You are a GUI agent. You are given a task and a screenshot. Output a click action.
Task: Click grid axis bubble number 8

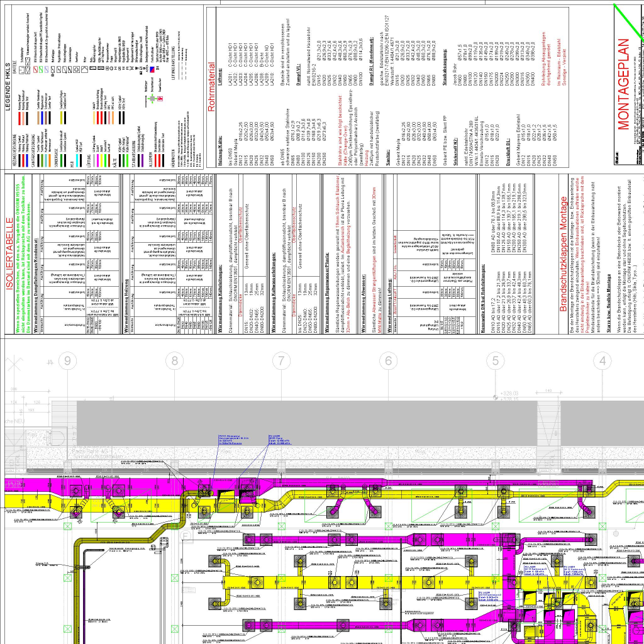click(174, 360)
